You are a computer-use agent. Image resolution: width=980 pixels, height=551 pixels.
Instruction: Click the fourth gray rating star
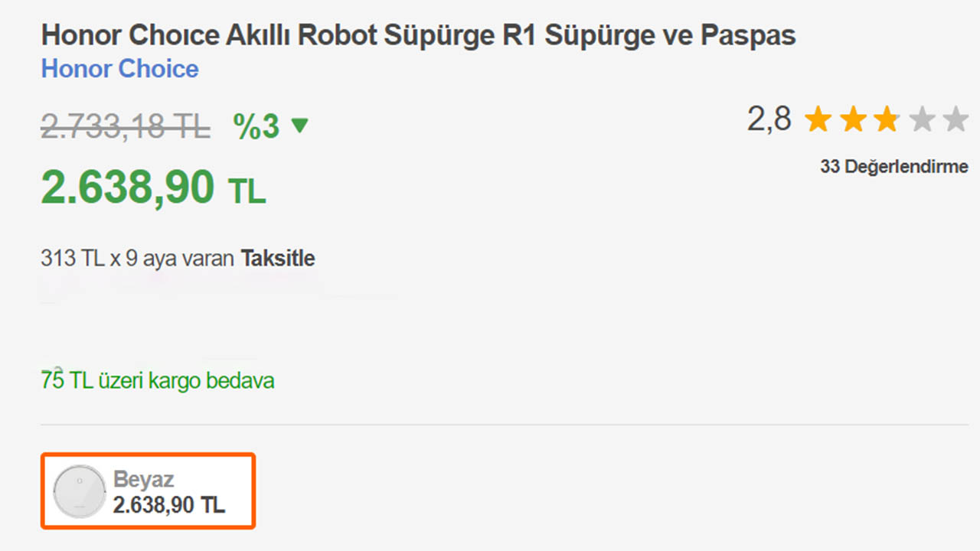pos(921,120)
